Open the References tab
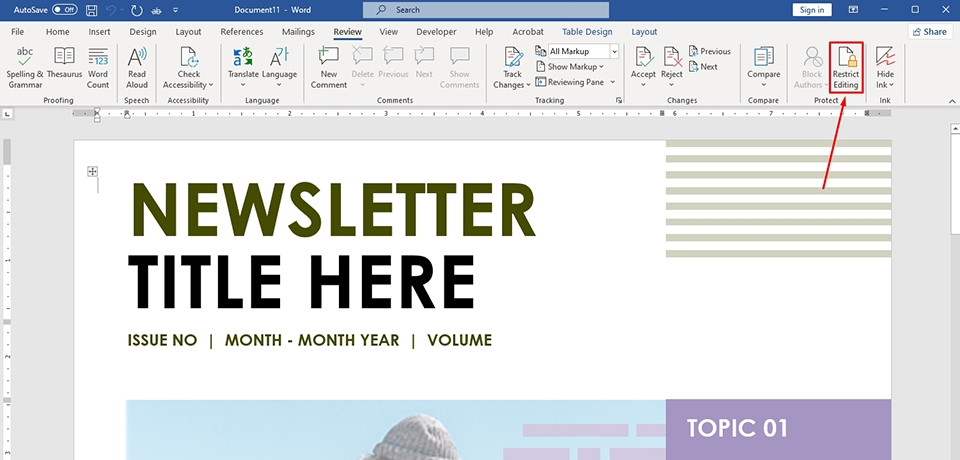Viewport: 960px width, 460px height. tap(242, 32)
